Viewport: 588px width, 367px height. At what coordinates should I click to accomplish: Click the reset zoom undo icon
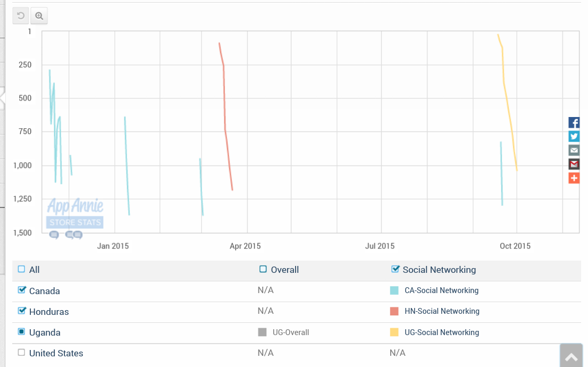pyautogui.click(x=21, y=16)
